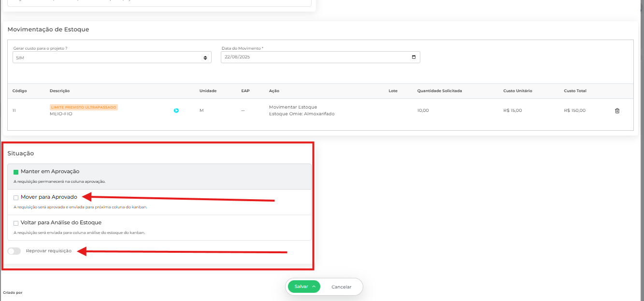Viewport: 644px width, 301px height.
Task: Click the Salvar button
Action: (x=301, y=287)
